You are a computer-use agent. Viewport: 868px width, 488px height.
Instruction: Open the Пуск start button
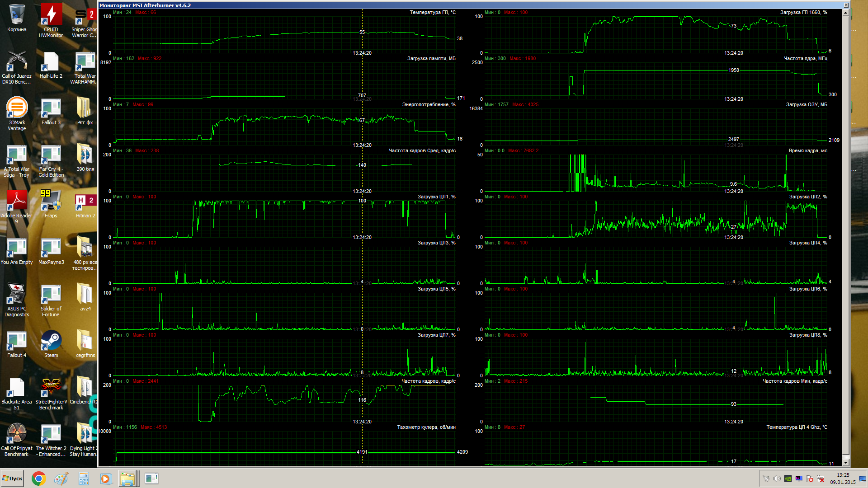click(13, 479)
